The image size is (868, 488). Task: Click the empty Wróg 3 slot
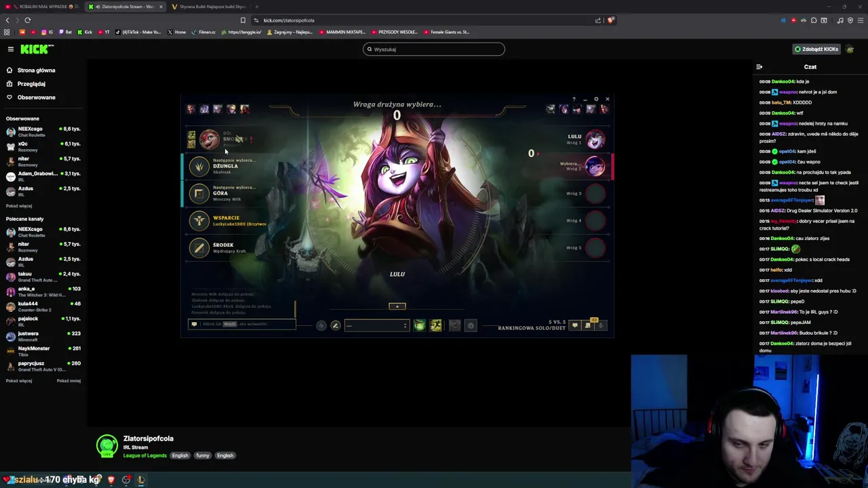coord(595,194)
